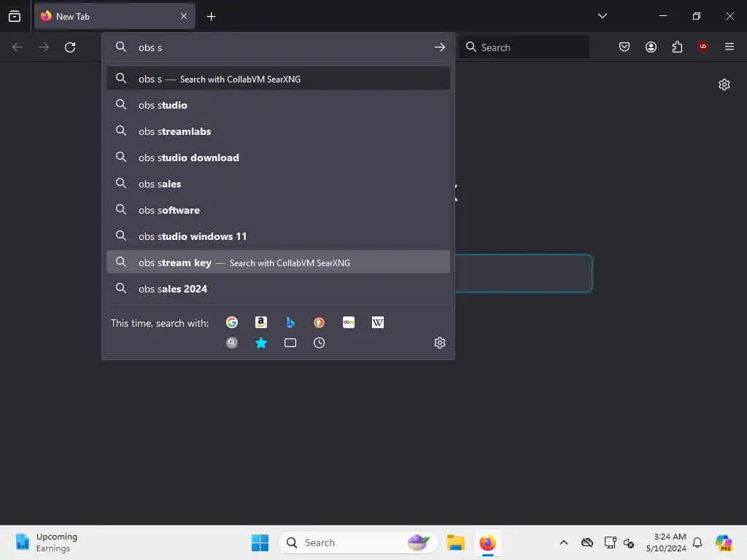Expand the list all tabs chevron
Screen dimensions: 747x560
click(602, 16)
